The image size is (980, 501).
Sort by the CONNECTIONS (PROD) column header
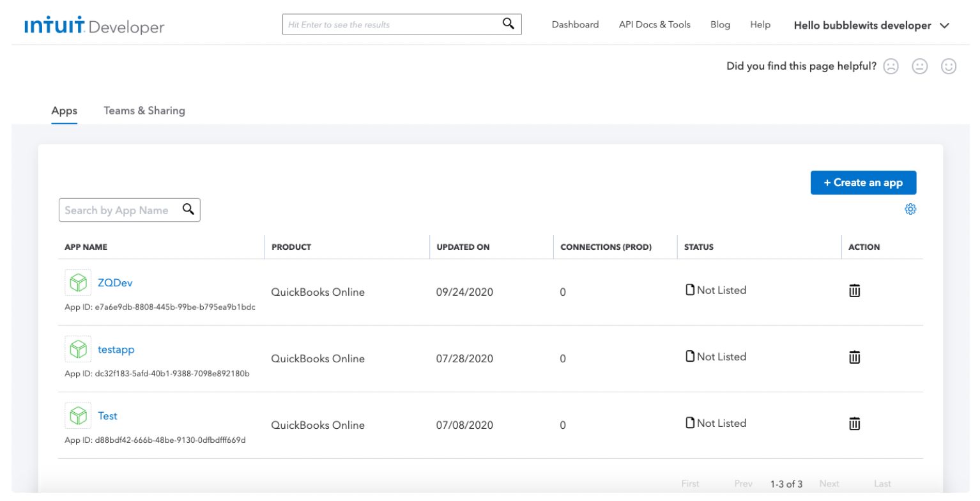pos(606,247)
